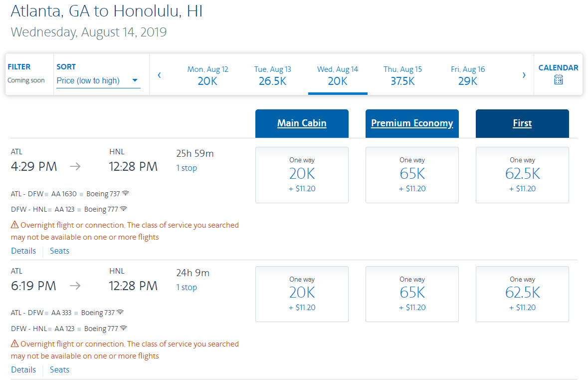Click the Premium Economy column header

pos(412,123)
